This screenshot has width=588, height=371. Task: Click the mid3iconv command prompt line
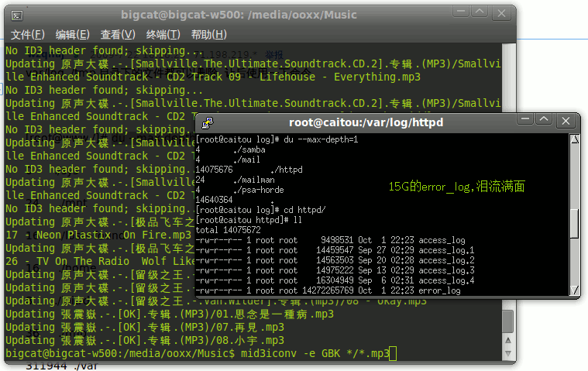pyautogui.click(x=201, y=353)
